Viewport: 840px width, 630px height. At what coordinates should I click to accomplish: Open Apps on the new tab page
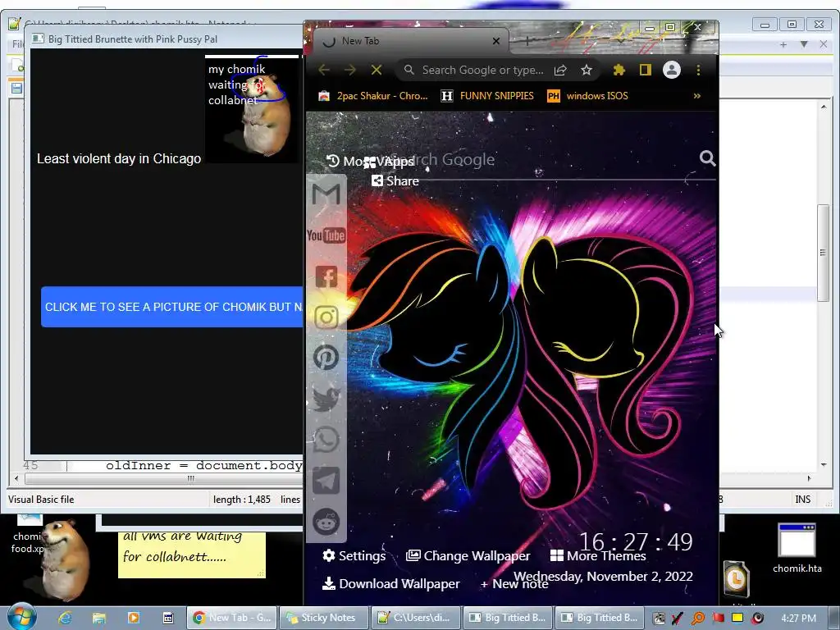coord(388,162)
